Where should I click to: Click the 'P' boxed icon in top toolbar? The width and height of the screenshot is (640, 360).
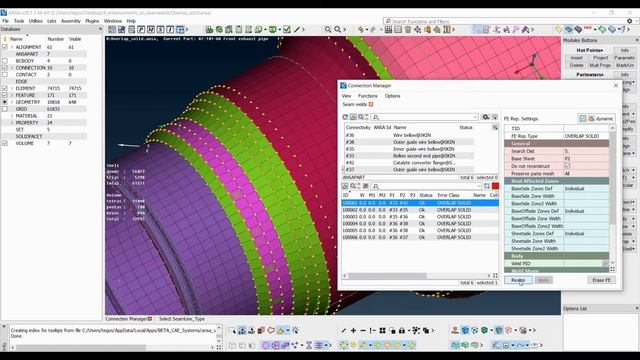141,29
